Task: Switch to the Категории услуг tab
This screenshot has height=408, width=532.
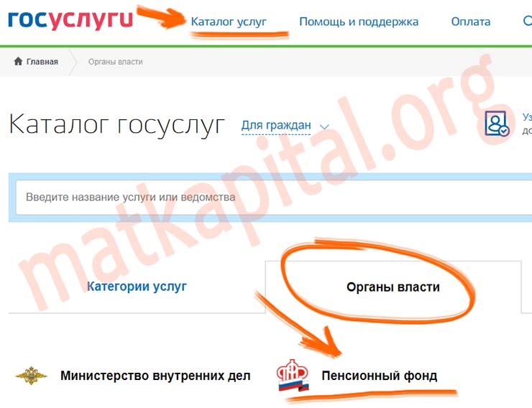Action: point(137,287)
